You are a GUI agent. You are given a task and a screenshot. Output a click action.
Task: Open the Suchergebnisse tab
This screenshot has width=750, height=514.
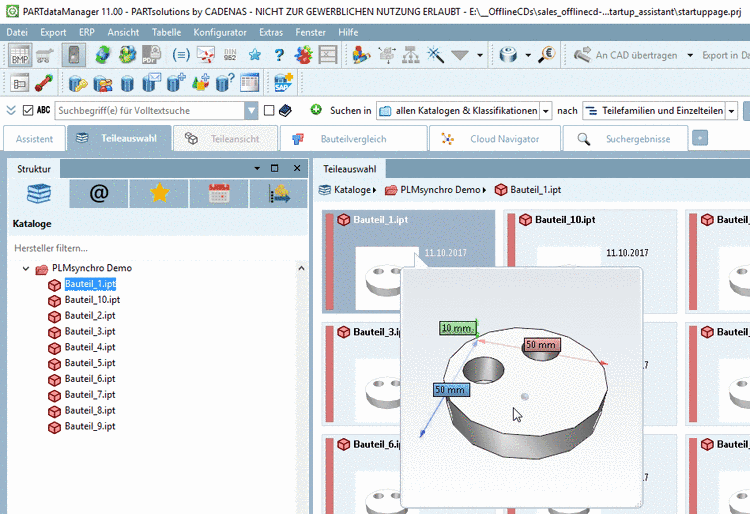point(626,139)
